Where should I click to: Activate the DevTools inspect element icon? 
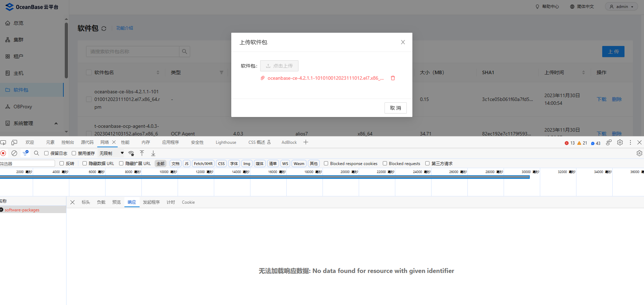[3, 142]
